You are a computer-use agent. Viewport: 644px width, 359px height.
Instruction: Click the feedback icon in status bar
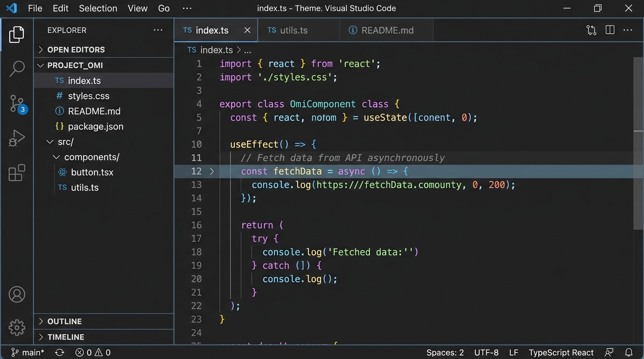[x=609, y=352]
